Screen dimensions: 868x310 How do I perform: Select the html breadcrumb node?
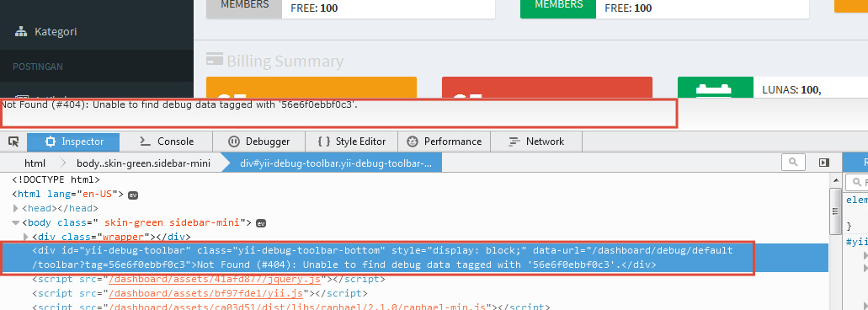click(35, 163)
